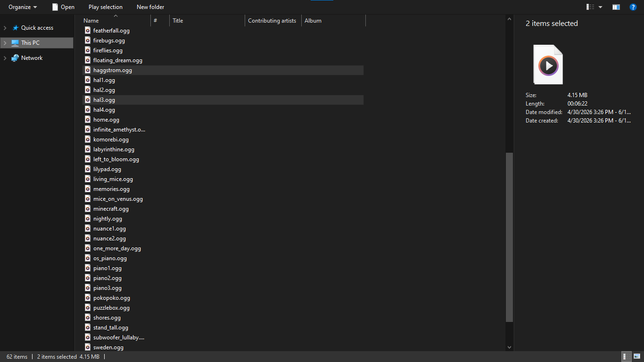
Task: Pick the hal4.ogg file icon
Action: click(88, 109)
